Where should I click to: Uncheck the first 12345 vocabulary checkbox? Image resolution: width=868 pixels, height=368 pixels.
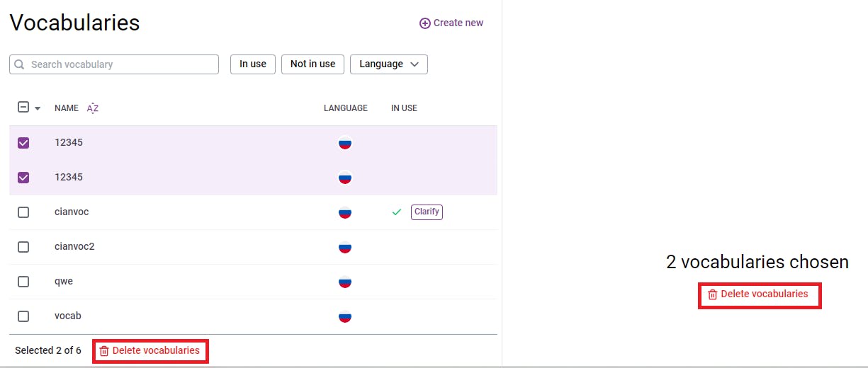point(23,143)
